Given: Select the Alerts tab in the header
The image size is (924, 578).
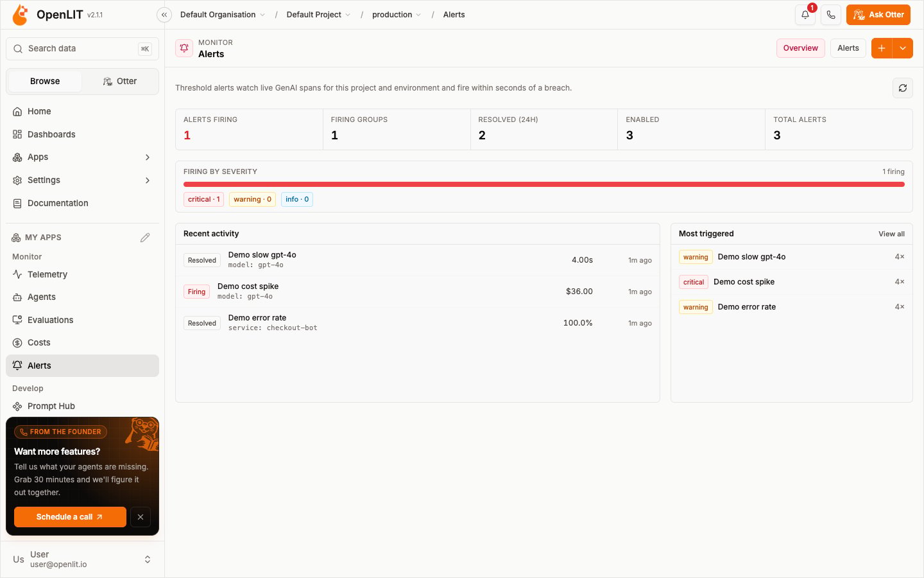Looking at the screenshot, I should pos(848,48).
